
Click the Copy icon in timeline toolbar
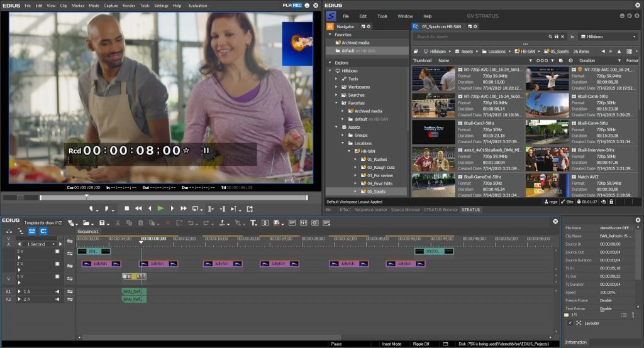point(129,223)
